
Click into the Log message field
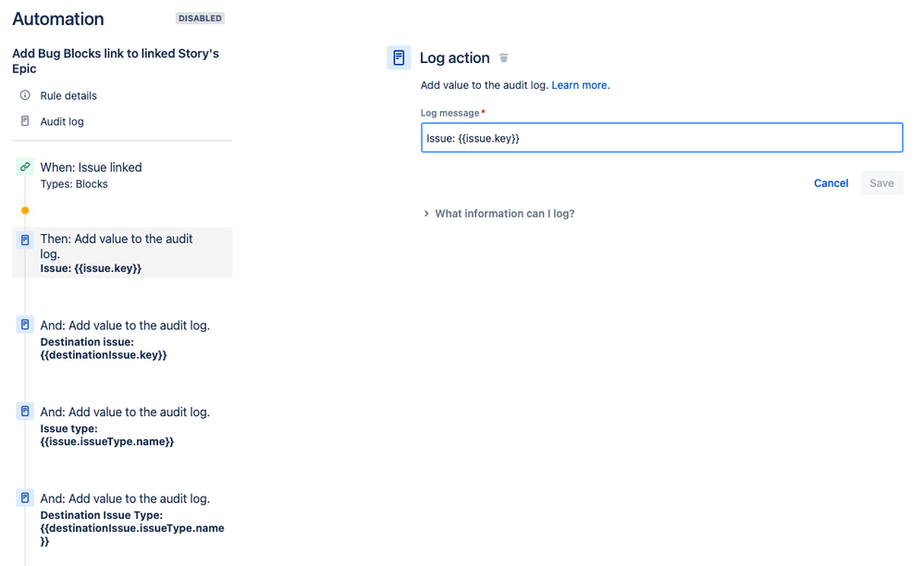pyautogui.click(x=661, y=138)
